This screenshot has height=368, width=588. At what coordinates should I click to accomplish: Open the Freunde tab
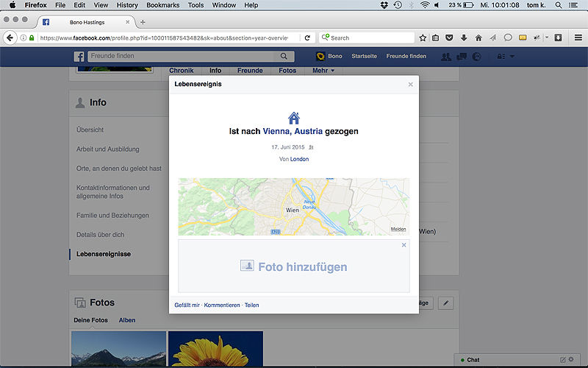pyautogui.click(x=250, y=70)
